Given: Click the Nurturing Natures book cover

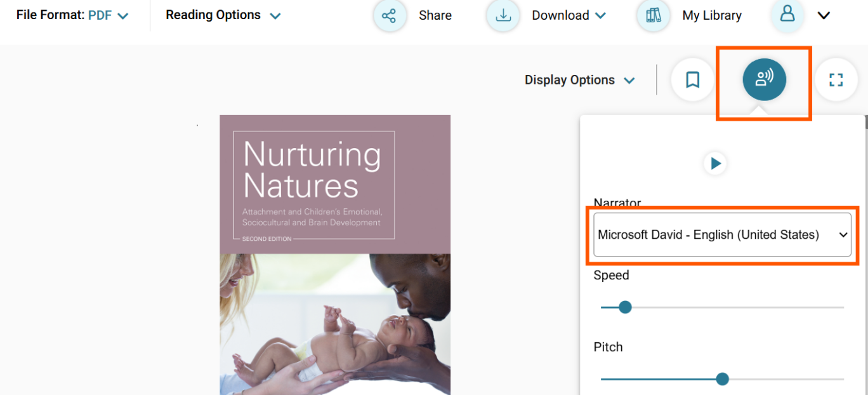Looking at the screenshot, I should tap(335, 255).
